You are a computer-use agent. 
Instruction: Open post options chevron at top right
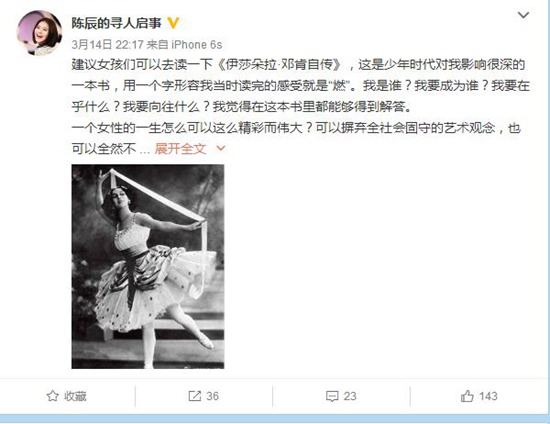pos(523,15)
